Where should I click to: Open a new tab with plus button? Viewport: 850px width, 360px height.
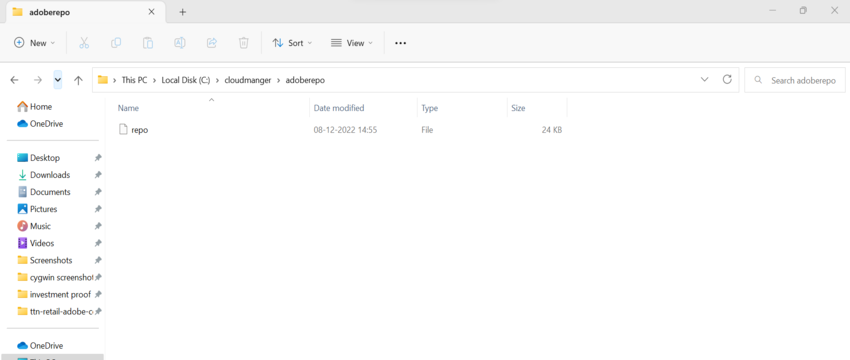pyautogui.click(x=183, y=12)
